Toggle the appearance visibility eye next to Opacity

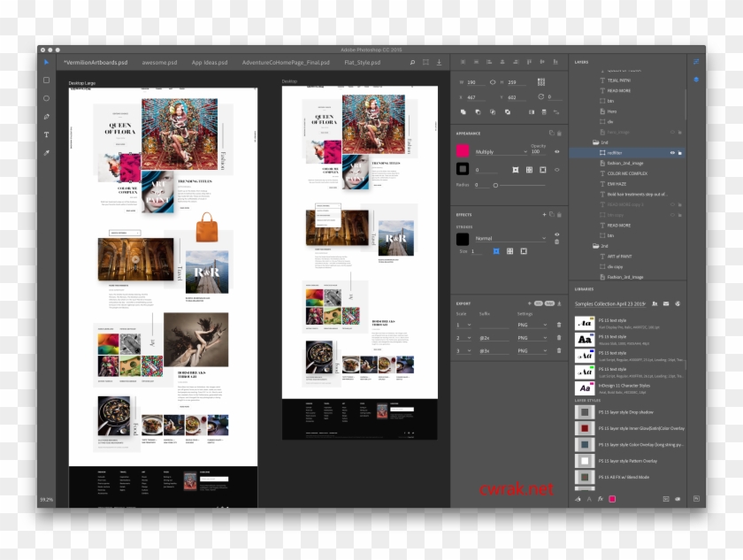click(558, 151)
